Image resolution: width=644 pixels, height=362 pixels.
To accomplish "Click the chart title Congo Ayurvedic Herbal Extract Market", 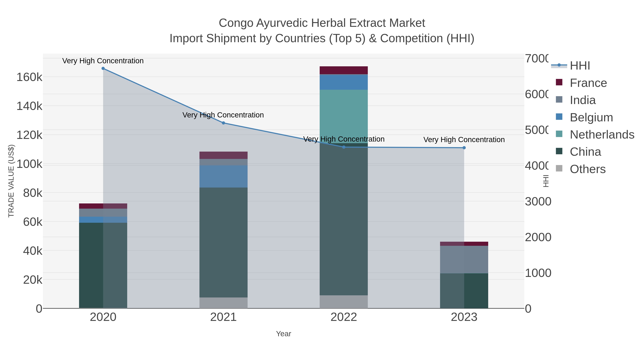I will (322, 23).
